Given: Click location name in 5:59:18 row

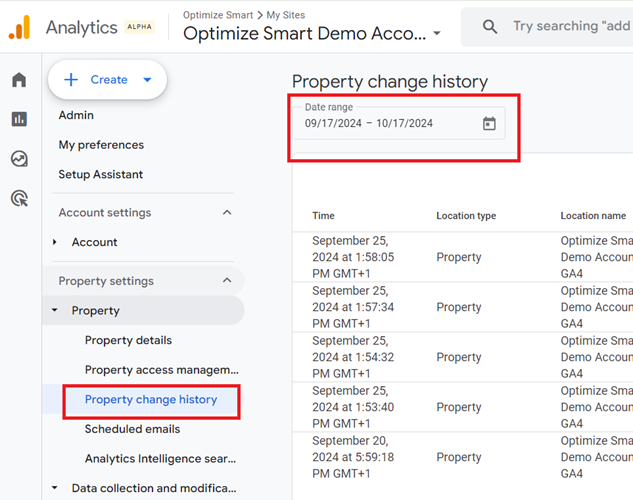Looking at the screenshot, I should coord(597,457).
